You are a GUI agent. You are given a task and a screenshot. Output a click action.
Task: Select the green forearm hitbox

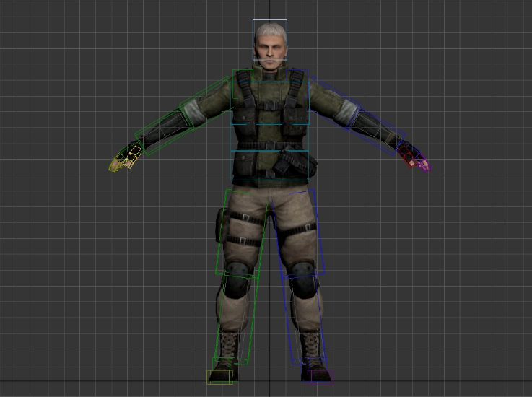pyautogui.click(x=164, y=132)
